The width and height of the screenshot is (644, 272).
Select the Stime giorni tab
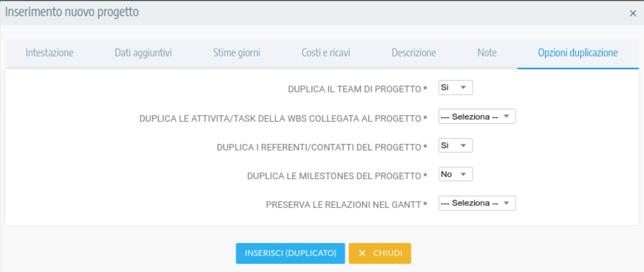click(x=236, y=53)
